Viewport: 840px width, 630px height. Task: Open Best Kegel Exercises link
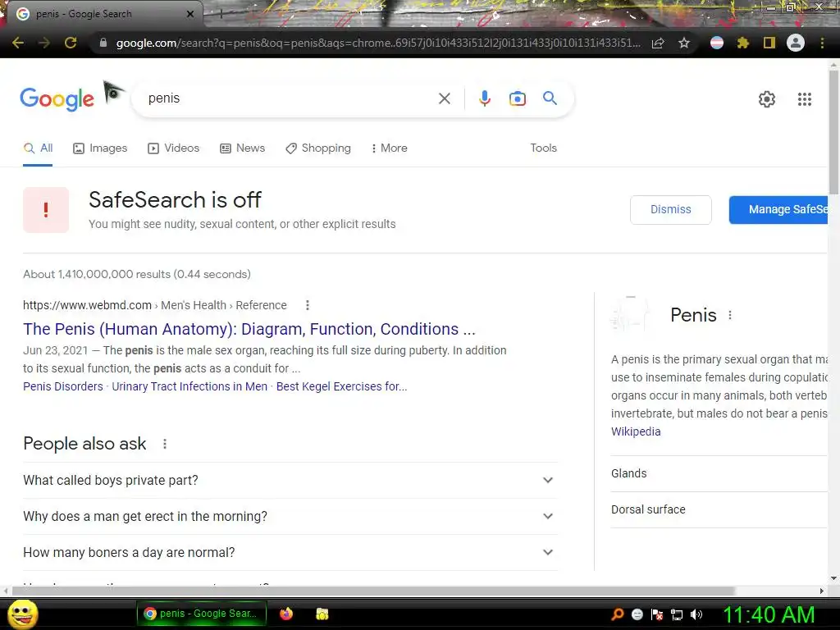(342, 387)
